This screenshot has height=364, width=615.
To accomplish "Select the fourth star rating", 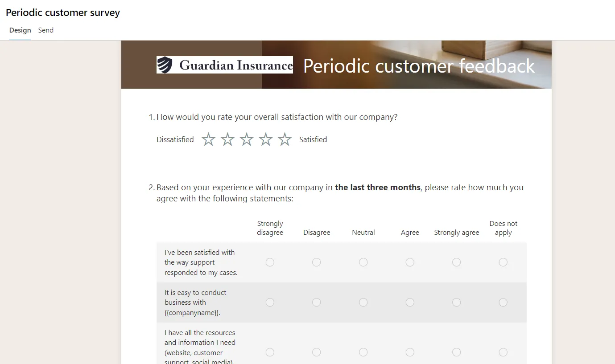I will (266, 139).
